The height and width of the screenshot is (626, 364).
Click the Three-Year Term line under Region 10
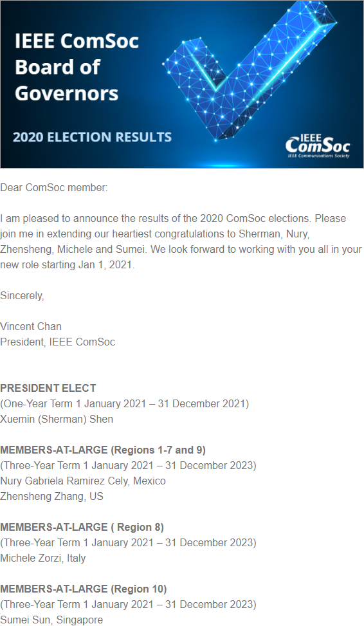[x=128, y=604]
